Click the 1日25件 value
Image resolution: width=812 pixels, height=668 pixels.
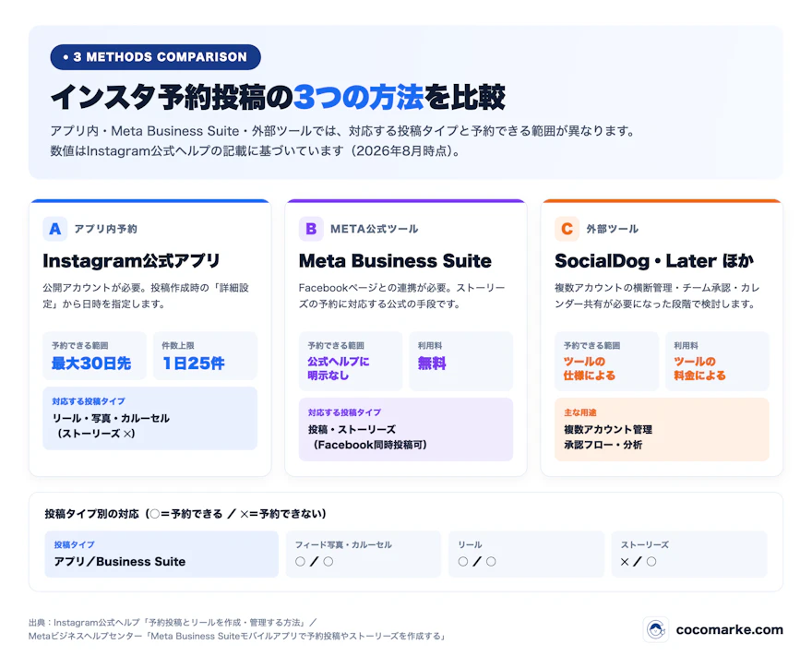point(193,363)
